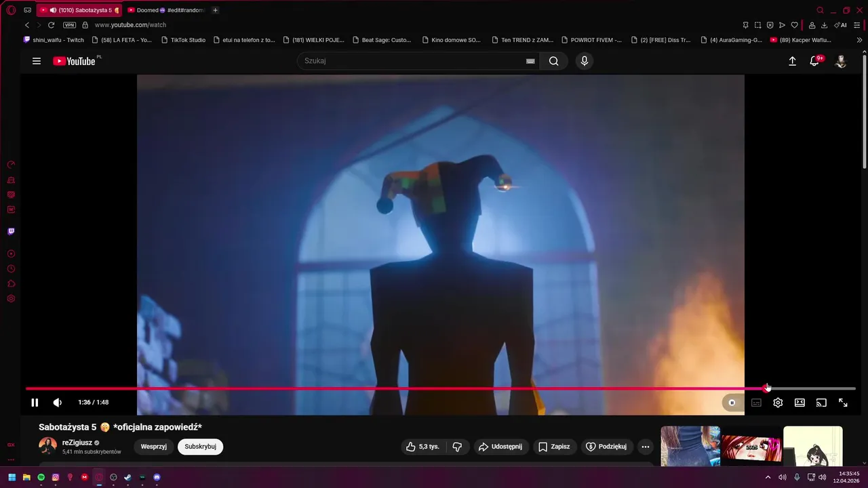Open the Opera snapshot tool icon
Screen dimensions: 868x488
(757, 25)
